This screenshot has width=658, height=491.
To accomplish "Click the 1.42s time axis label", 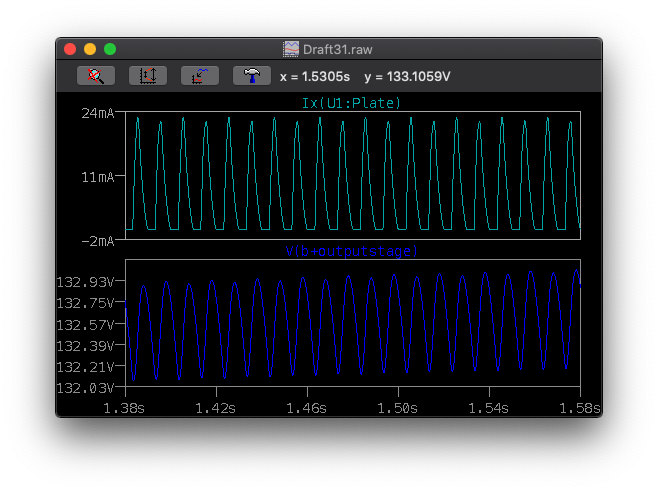I will click(x=216, y=408).
